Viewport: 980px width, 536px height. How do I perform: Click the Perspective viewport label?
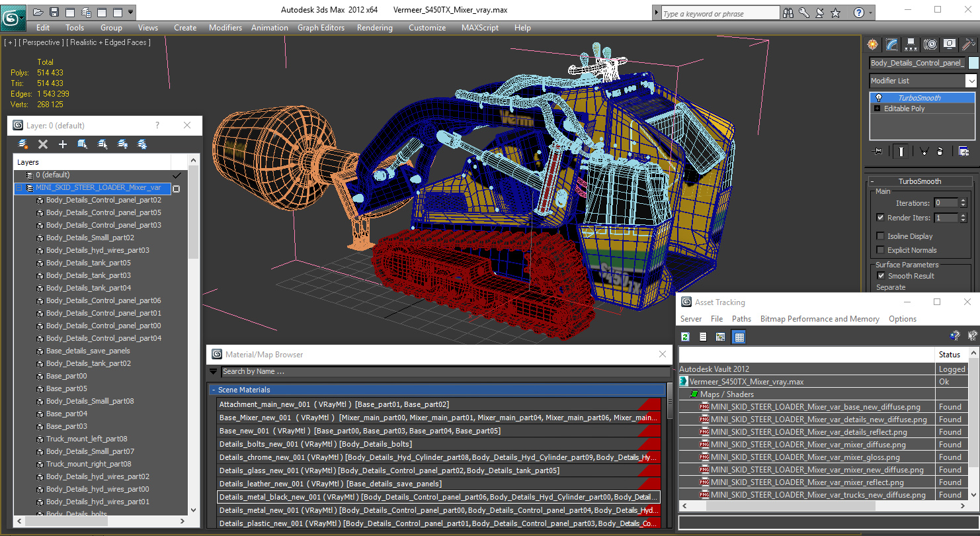tap(42, 42)
